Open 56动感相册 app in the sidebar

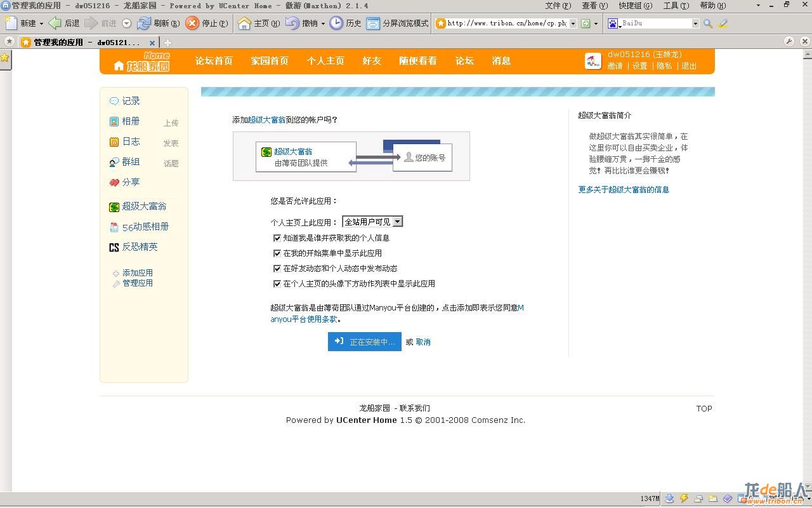(145, 227)
